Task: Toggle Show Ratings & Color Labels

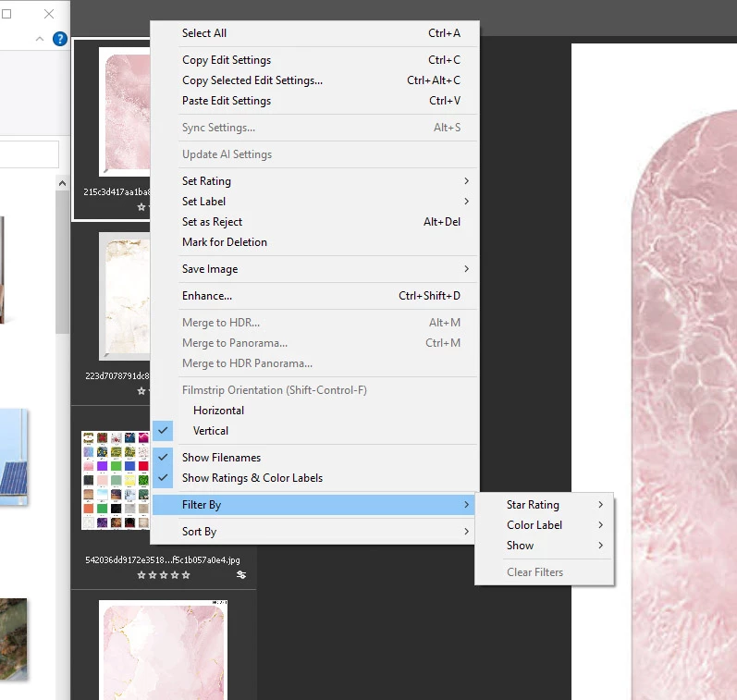Action: [x=315, y=478]
